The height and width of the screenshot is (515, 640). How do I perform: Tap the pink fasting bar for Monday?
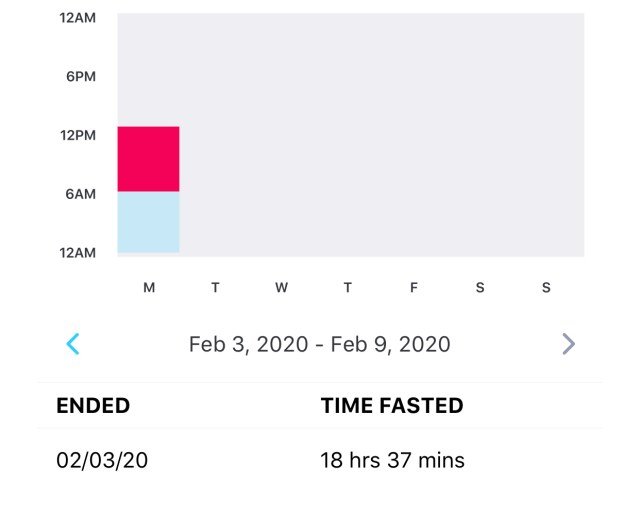149,159
